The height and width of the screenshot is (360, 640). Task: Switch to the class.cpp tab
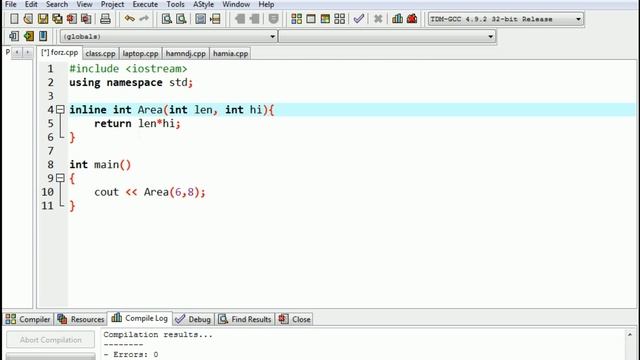[x=100, y=53]
